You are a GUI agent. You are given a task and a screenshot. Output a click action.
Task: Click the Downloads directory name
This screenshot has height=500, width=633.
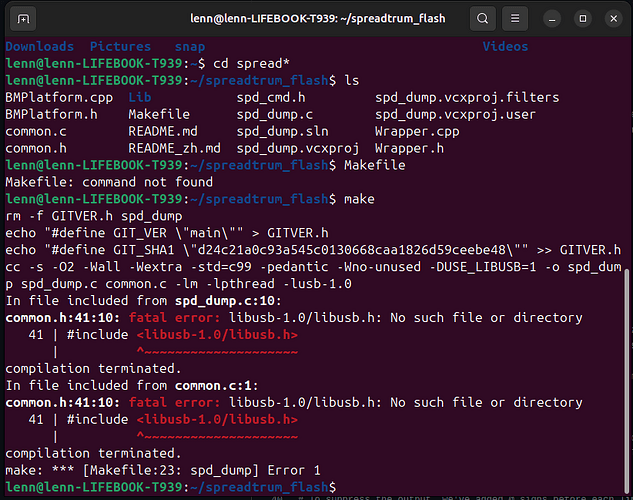click(x=40, y=46)
